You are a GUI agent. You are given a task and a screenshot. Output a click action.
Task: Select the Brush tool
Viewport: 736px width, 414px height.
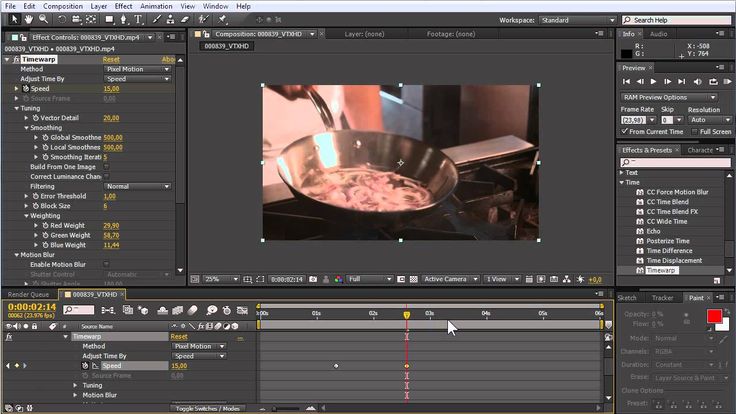click(156, 19)
